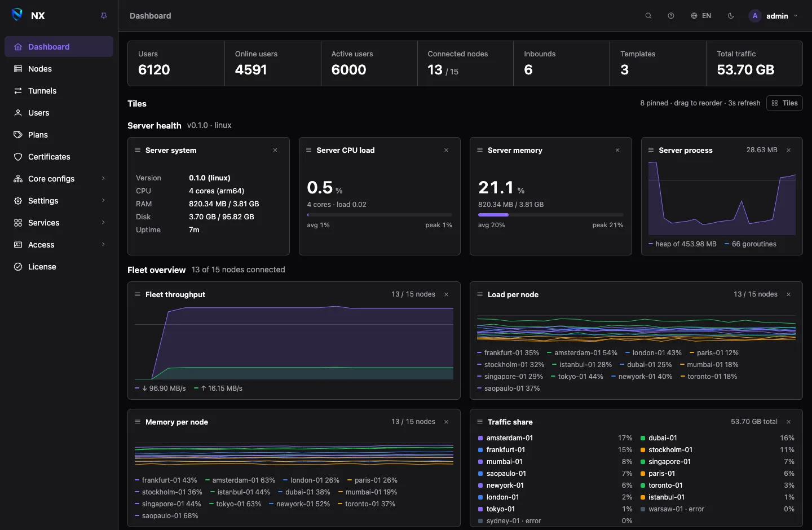Close the Load per node tile
Viewport: 812px width, 530px height.
[788, 294]
